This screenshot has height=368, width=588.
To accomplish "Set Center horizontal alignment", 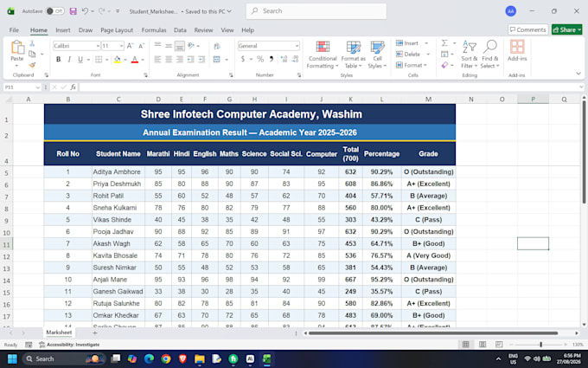I will pyautogui.click(x=169, y=60).
